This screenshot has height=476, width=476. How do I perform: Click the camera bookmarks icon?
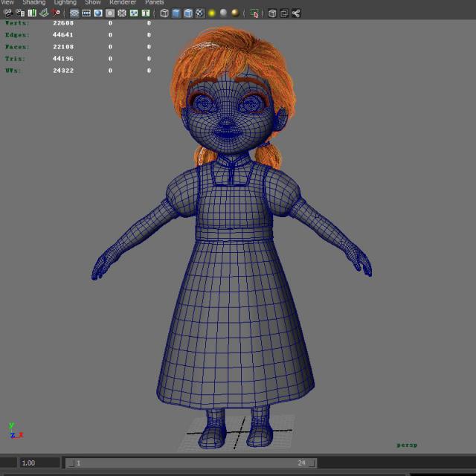tap(32, 13)
